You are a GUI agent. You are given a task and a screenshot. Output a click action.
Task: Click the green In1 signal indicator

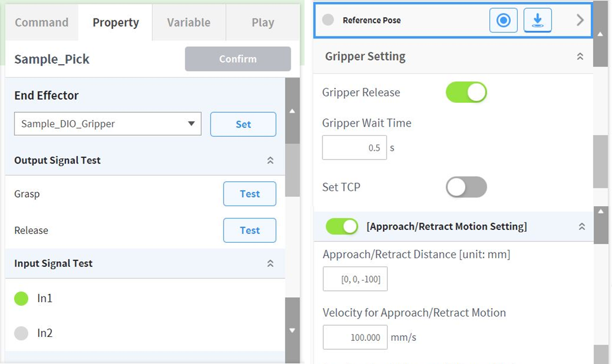[x=21, y=299]
